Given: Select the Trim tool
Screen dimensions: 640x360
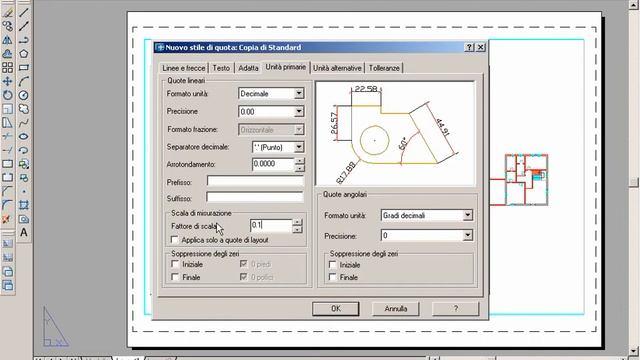Looking at the screenshot, I should tap(7, 136).
